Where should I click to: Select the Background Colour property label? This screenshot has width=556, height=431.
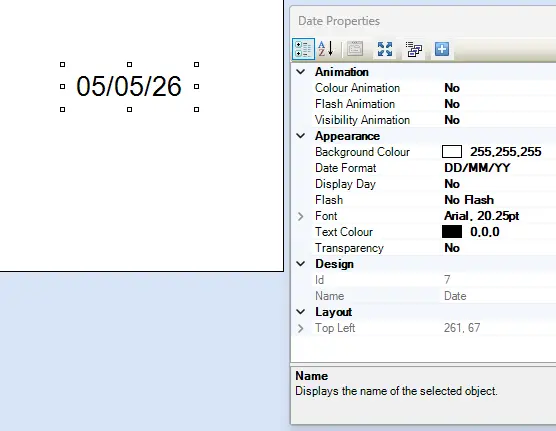(362, 152)
